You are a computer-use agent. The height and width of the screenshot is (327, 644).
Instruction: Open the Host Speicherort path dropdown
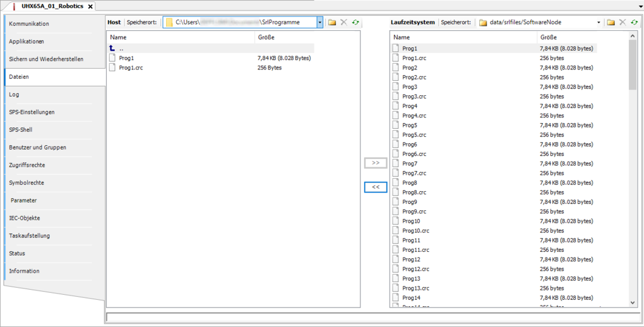point(319,23)
